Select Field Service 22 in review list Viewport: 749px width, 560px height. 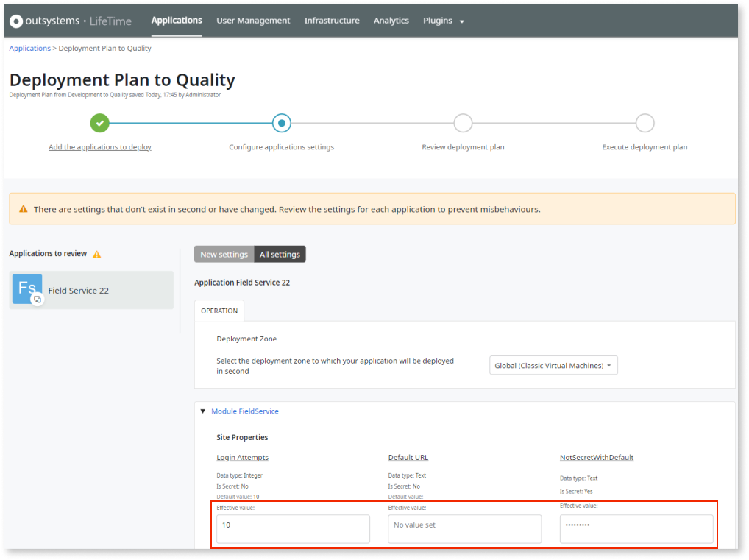pos(91,290)
